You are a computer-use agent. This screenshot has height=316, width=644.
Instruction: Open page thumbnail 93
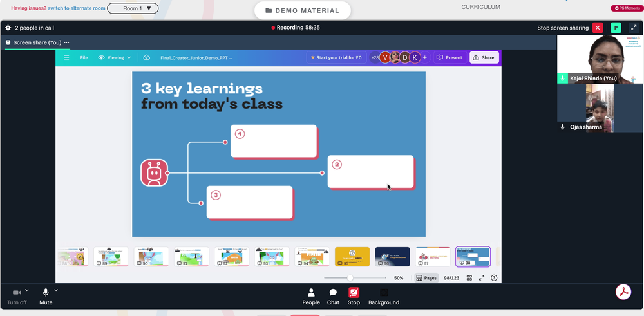[x=272, y=257]
